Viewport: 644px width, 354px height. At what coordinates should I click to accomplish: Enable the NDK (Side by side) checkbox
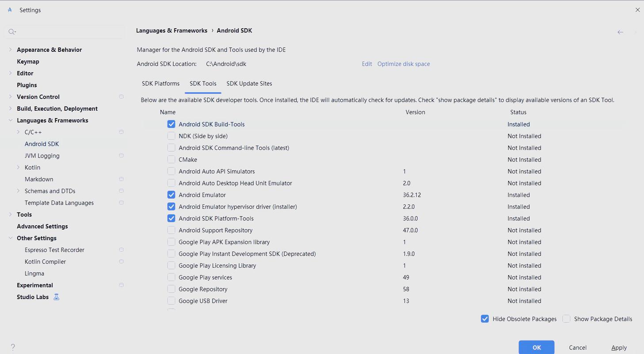click(171, 136)
